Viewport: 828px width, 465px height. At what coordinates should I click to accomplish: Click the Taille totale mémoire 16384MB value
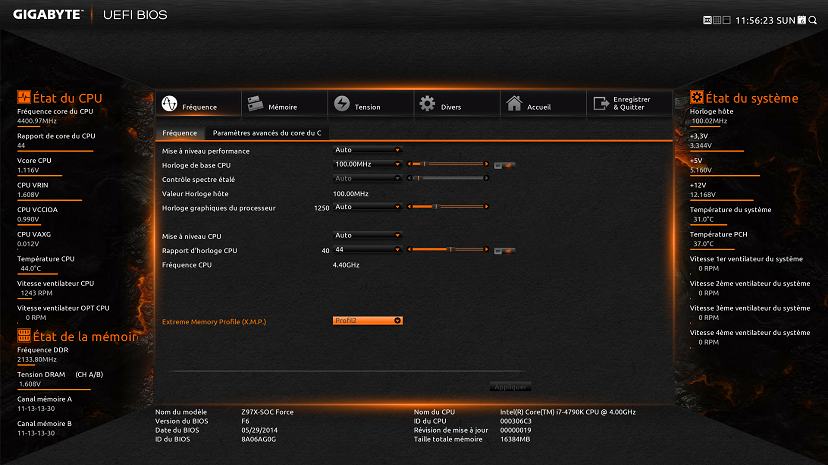point(515,439)
